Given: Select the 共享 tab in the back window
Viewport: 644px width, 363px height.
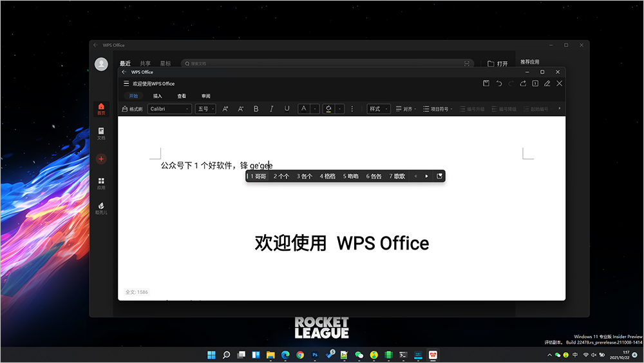Looking at the screenshot, I should (145, 63).
